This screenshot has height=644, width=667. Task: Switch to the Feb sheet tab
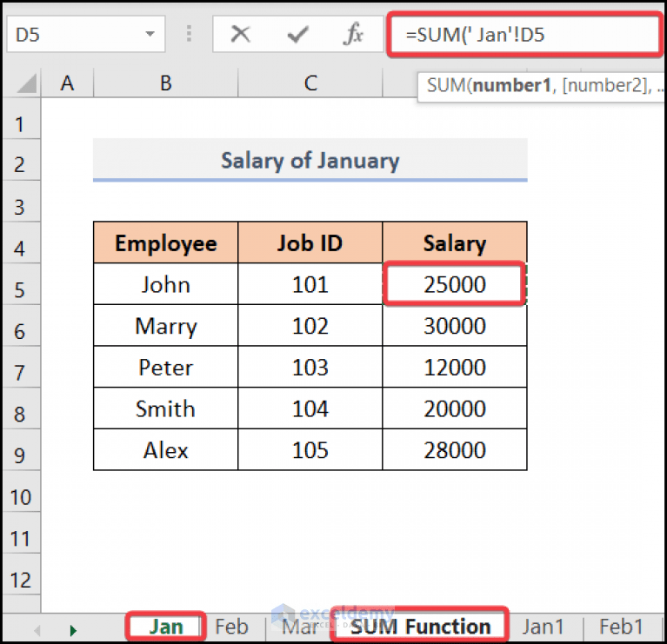click(231, 627)
